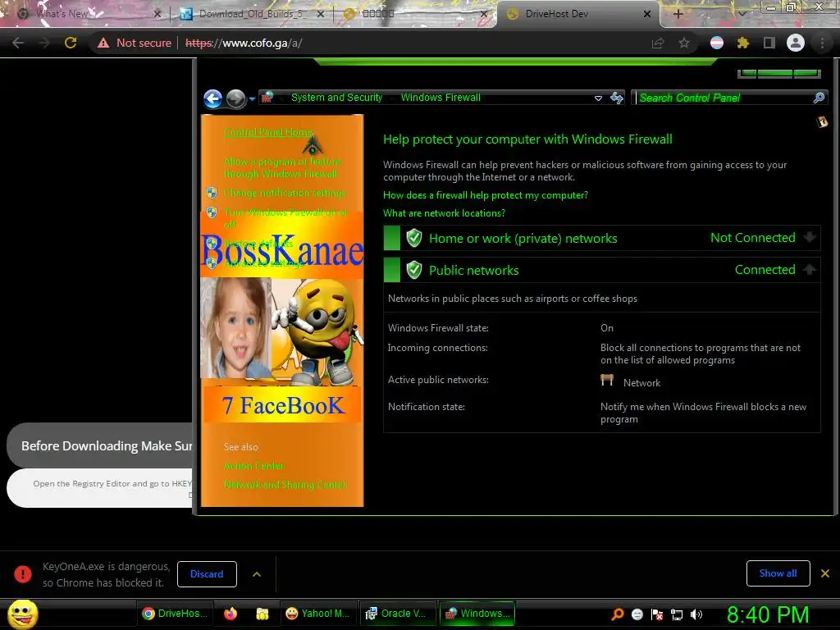Screen dimensions: 840x630
Task: Open the folder icon on the taskbar
Action: [x=262, y=614]
